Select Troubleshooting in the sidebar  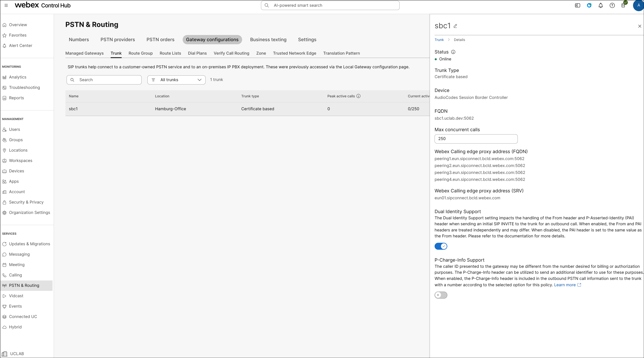[24, 88]
